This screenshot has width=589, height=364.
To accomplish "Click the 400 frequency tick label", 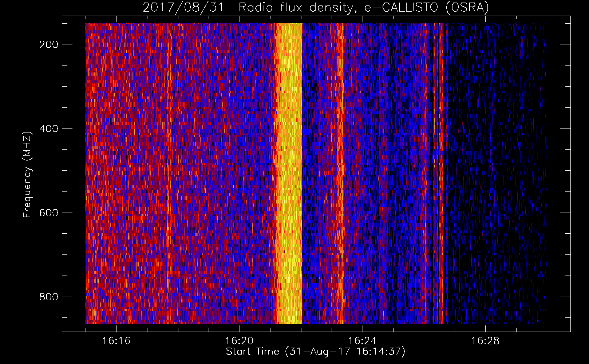I will tap(49, 129).
